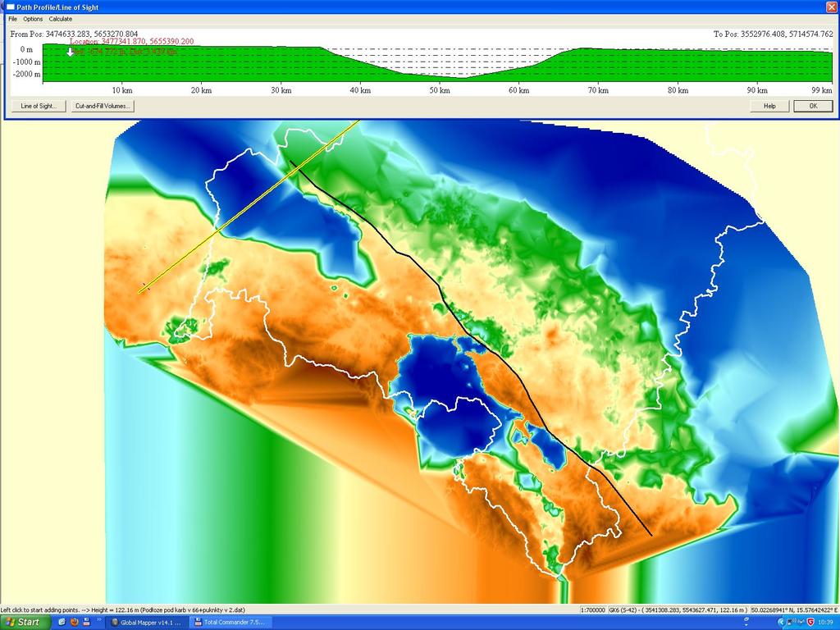
Task: Click the language bar icon in taskbar
Action: pos(746,619)
